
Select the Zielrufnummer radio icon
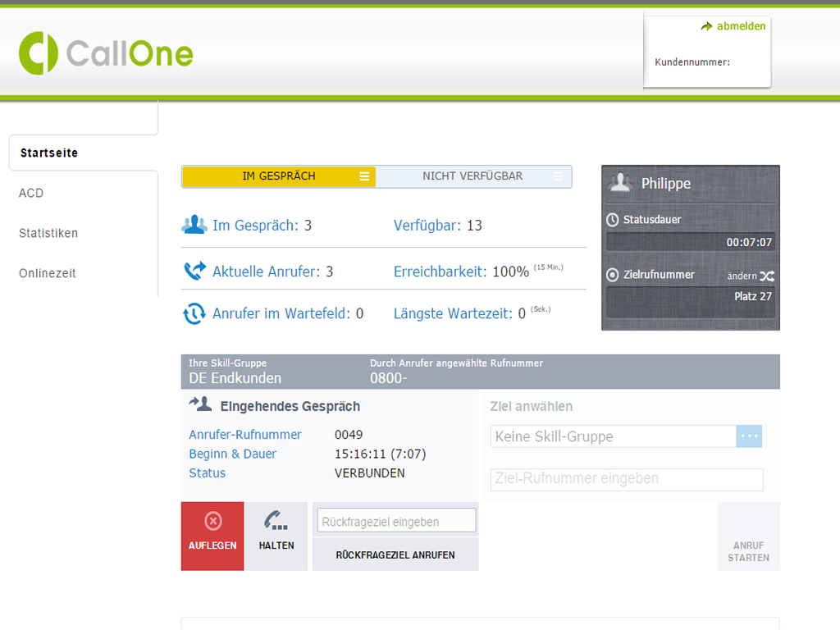612,275
